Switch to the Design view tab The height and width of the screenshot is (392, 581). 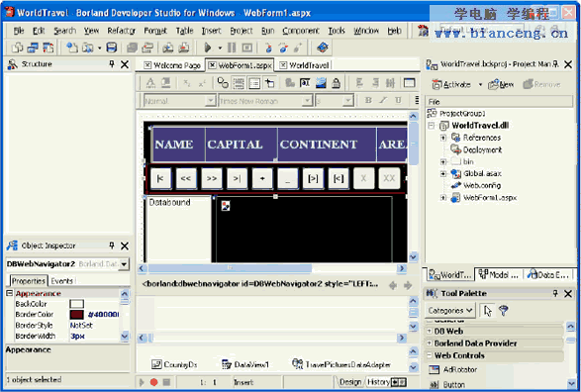[350, 382]
